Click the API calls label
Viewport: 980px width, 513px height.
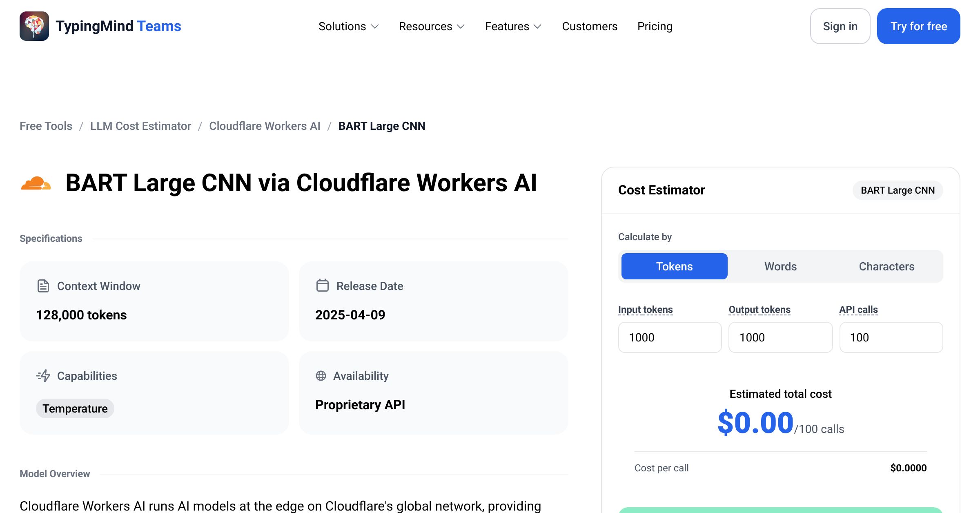coord(859,310)
